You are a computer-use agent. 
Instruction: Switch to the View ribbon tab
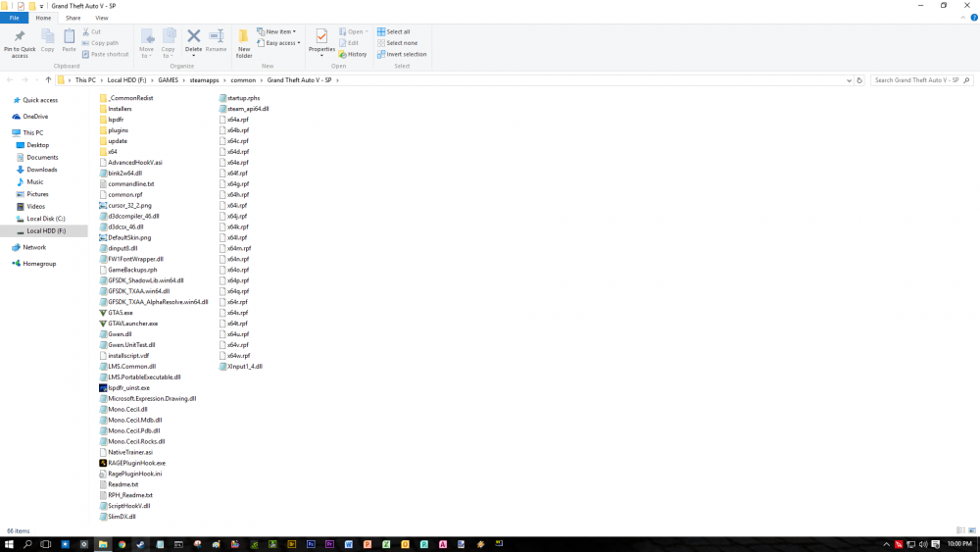point(101,18)
